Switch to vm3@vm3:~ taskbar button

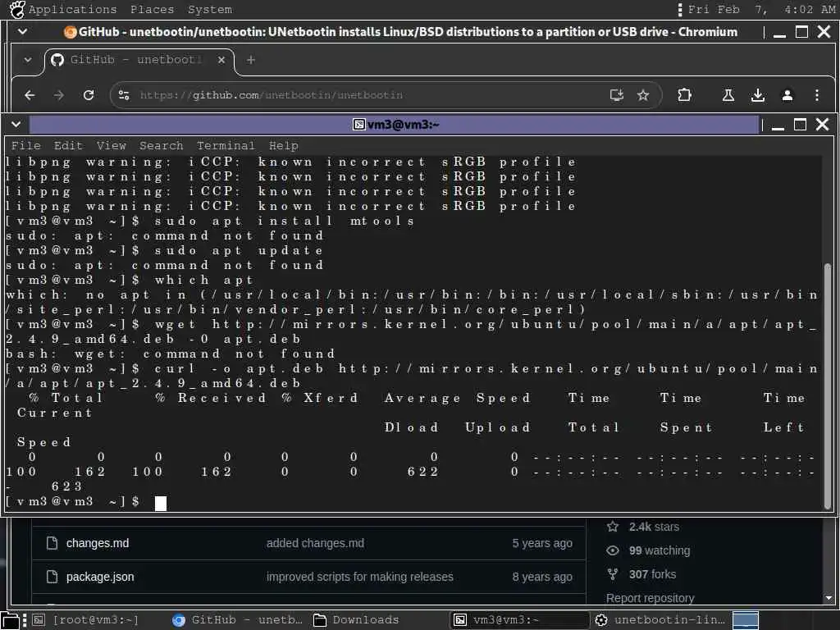click(519, 620)
